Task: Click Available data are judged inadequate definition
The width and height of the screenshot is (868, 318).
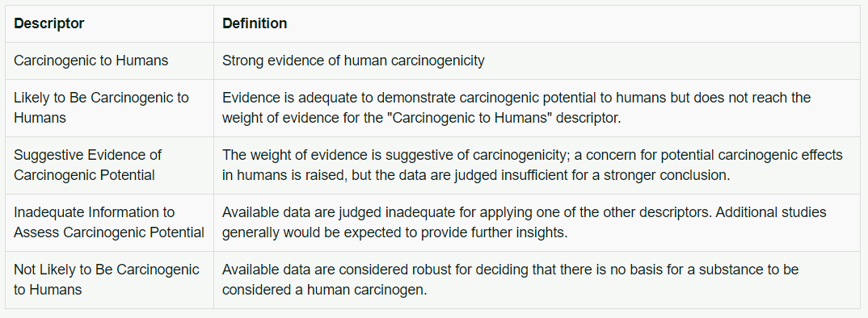Action: pyautogui.click(x=525, y=222)
